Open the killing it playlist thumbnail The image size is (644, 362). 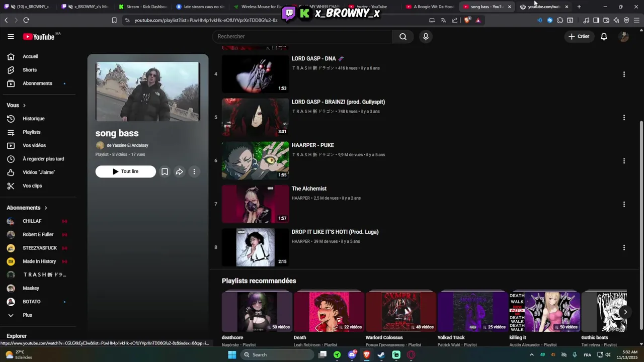pyautogui.click(x=545, y=312)
